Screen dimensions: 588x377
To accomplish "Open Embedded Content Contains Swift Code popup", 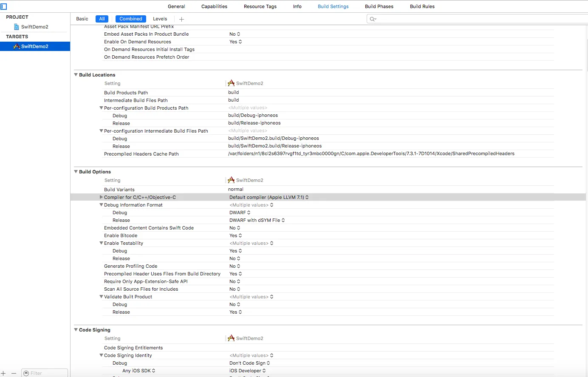I will click(235, 228).
